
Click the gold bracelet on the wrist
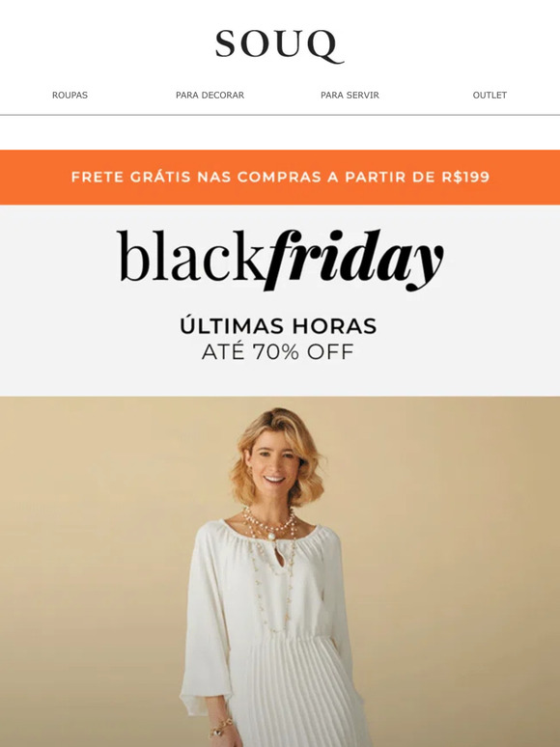click(x=221, y=728)
